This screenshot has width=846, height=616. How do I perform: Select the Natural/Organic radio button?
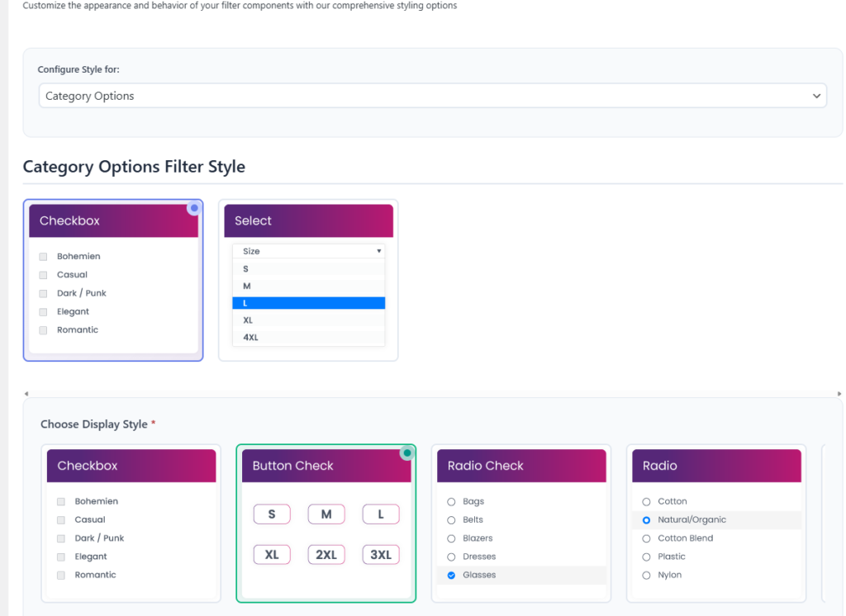coord(646,520)
